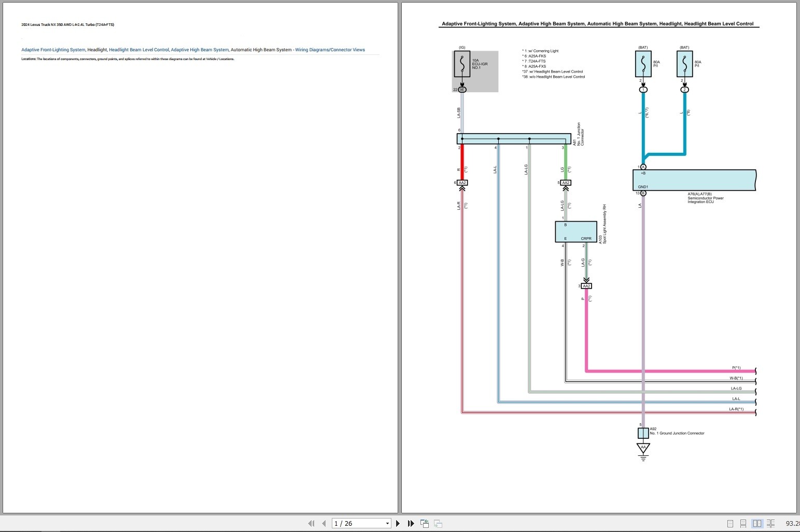Click the Spot Light Assembly RH label
The height and width of the screenshot is (532, 800).
(x=602, y=224)
